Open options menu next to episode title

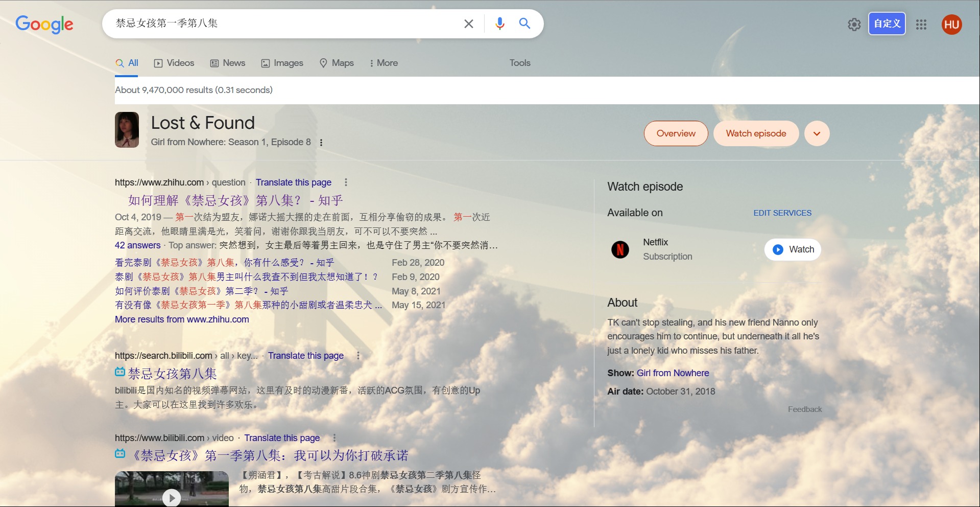point(322,143)
